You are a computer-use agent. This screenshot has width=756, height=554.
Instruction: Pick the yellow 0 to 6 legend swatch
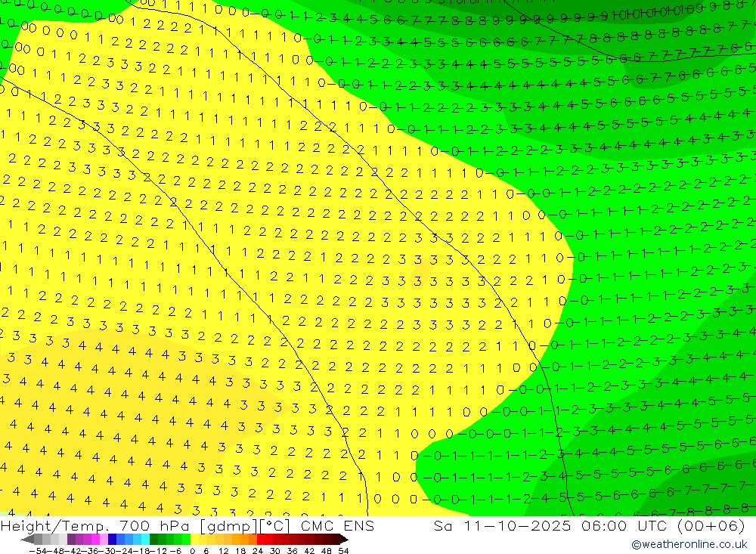point(194,539)
